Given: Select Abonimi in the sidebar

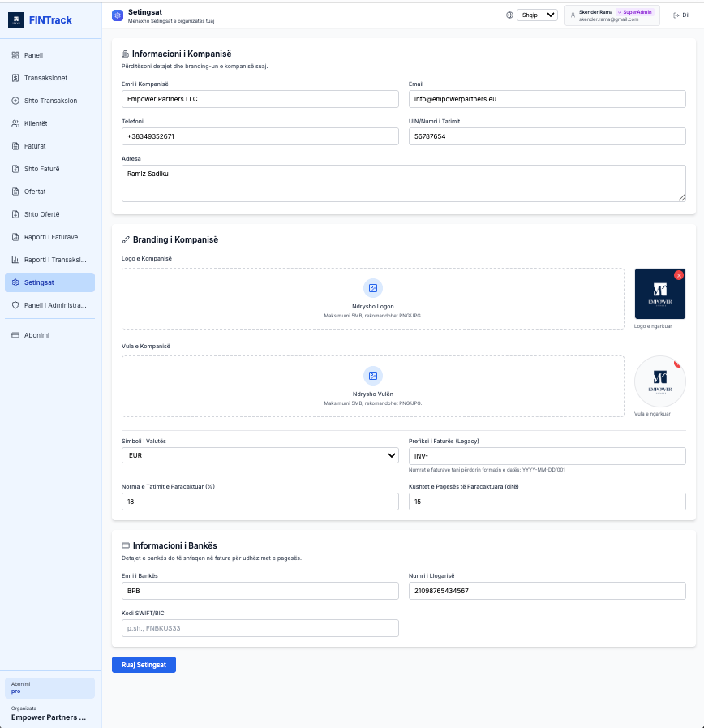Looking at the screenshot, I should point(36,334).
